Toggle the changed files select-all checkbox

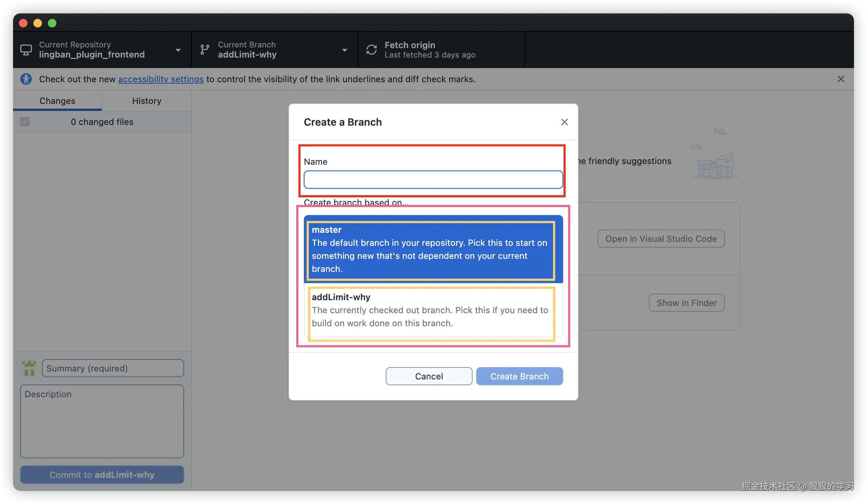point(25,122)
